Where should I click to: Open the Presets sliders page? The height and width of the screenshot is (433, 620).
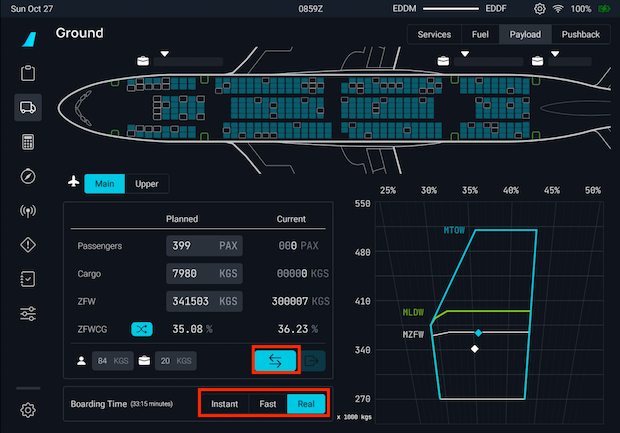coord(28,314)
